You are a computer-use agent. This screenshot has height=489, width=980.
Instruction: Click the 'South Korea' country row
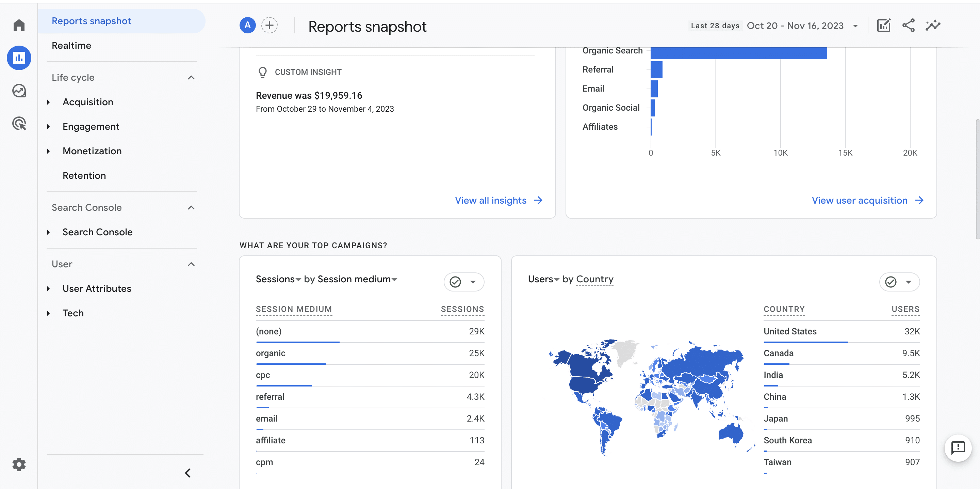click(x=842, y=441)
